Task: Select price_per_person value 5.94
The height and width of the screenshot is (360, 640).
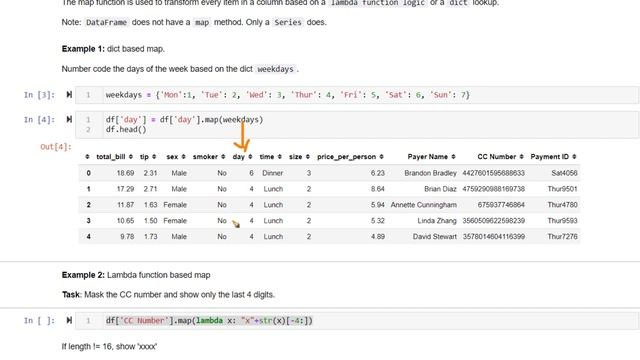Action: [378, 205]
